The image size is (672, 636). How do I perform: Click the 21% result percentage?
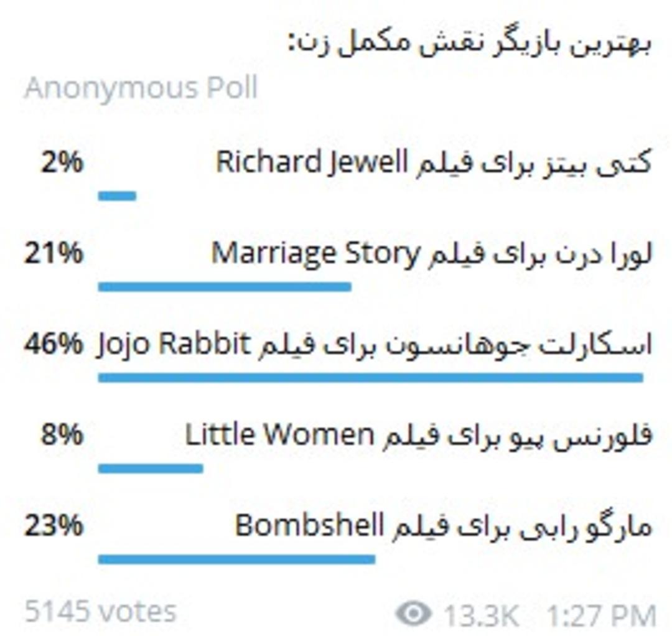click(x=53, y=253)
